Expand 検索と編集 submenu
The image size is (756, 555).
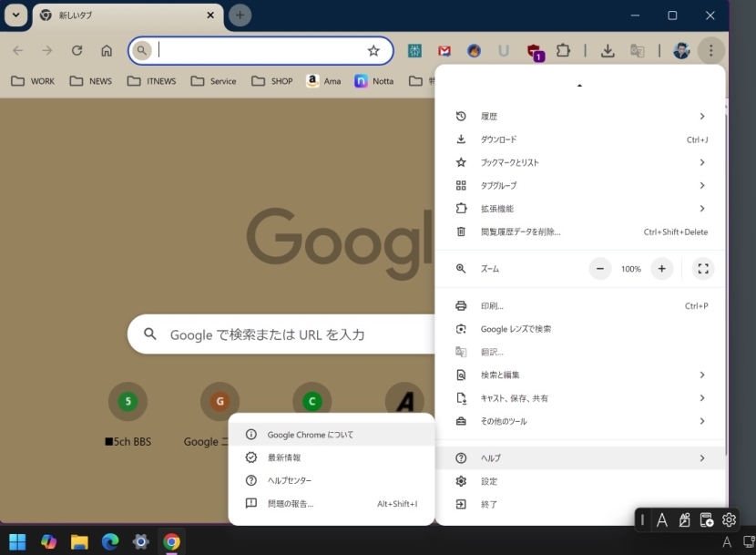point(580,375)
